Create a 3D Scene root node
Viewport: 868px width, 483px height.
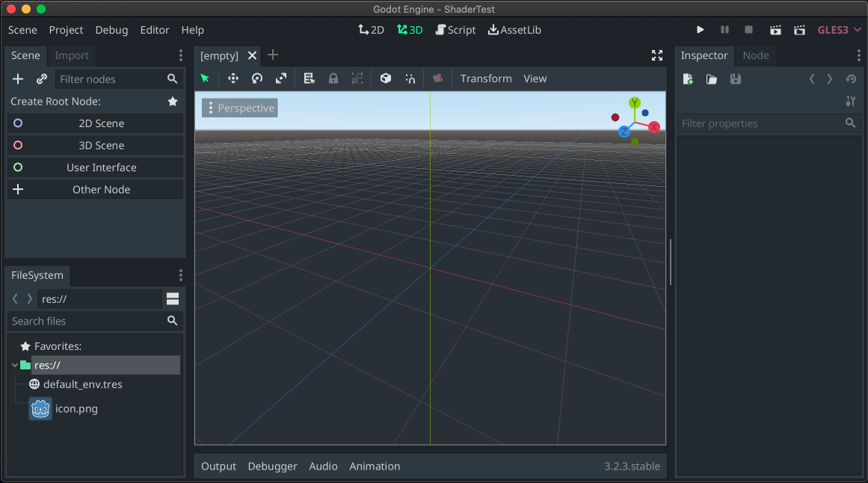tap(95, 145)
